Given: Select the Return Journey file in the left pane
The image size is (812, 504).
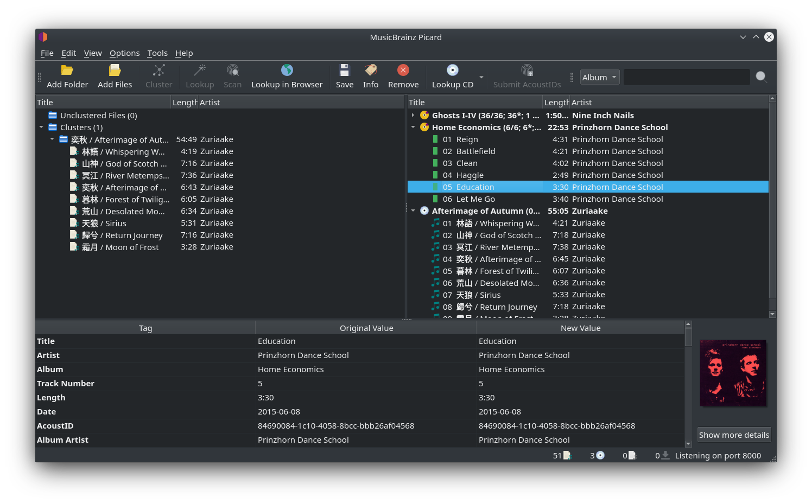Looking at the screenshot, I should [220, 234].
